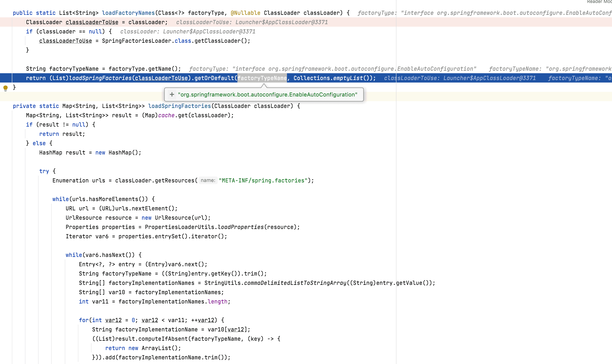Click "META-INF/spring.factories" string literal

[263, 181]
